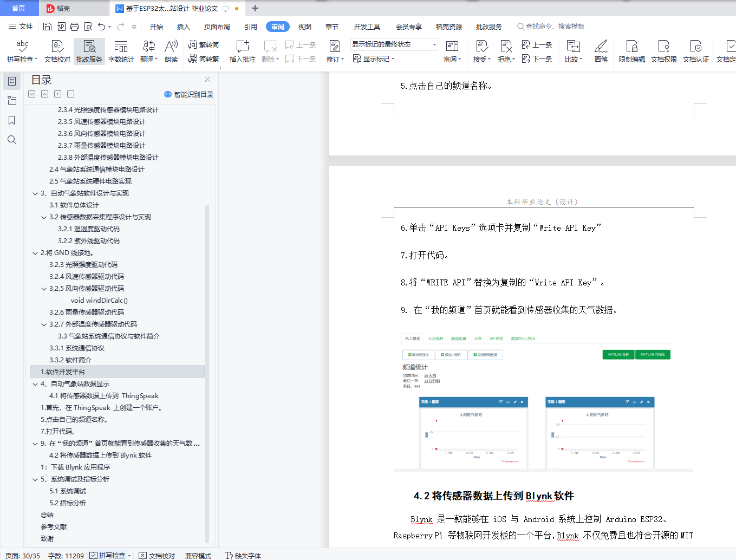Open the 拒绝 dropdown arrow
Screen dimensions: 736x560
click(x=513, y=60)
